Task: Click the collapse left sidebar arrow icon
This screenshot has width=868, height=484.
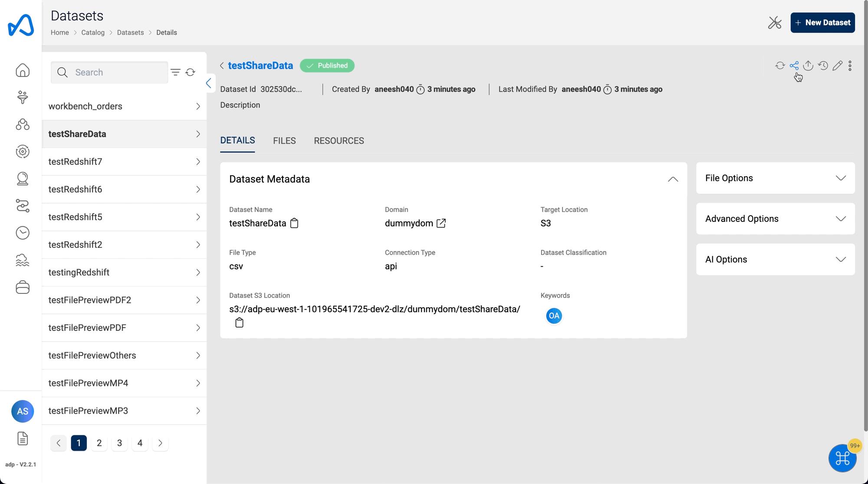Action: click(x=209, y=83)
